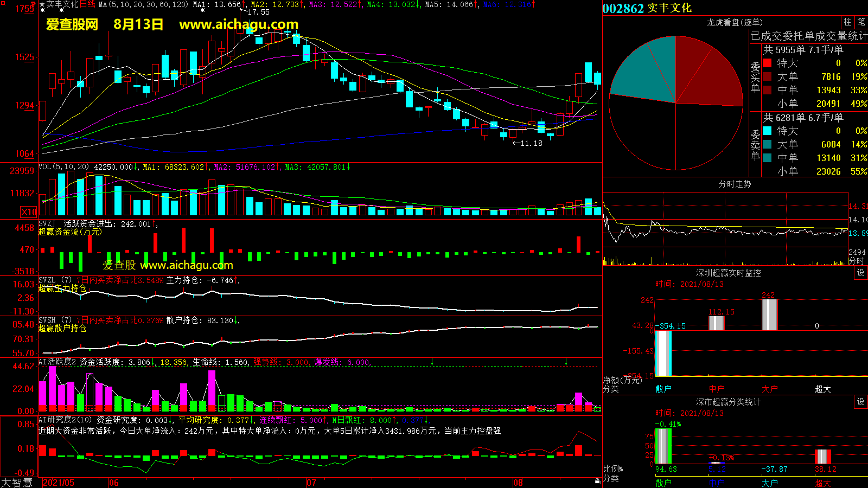Click stock code 002862 in header
Image resolution: width=868 pixels, height=488 pixels.
(x=623, y=8)
